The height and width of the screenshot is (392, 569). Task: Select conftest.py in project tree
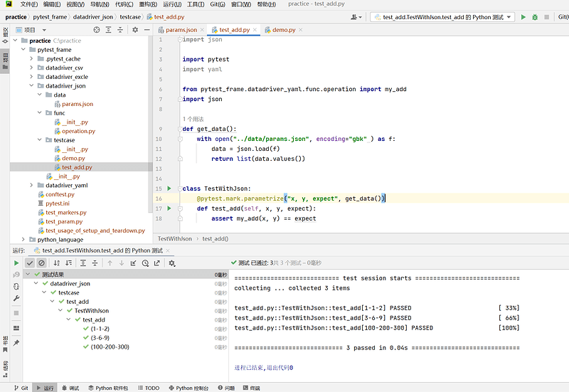coord(60,194)
